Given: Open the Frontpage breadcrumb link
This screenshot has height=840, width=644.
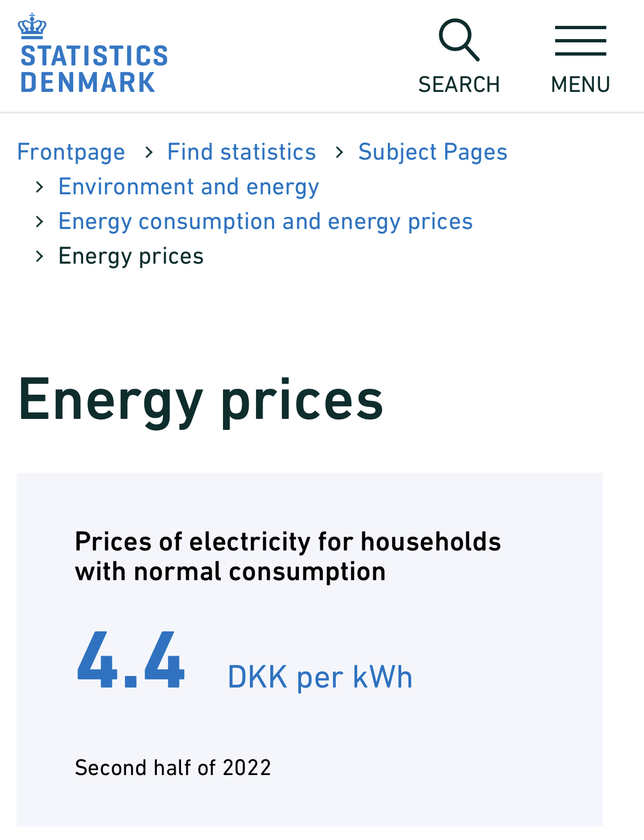Looking at the screenshot, I should point(71,152).
